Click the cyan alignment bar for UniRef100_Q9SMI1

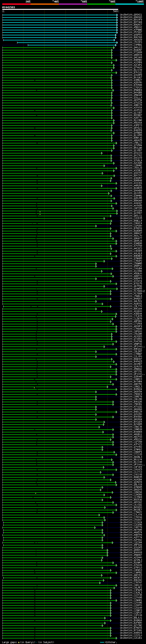(60, 15)
